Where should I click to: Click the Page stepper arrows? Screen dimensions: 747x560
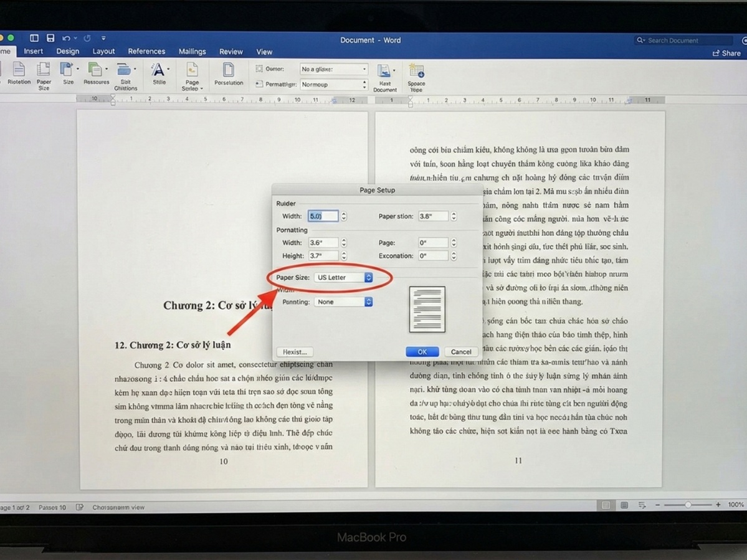tap(454, 242)
